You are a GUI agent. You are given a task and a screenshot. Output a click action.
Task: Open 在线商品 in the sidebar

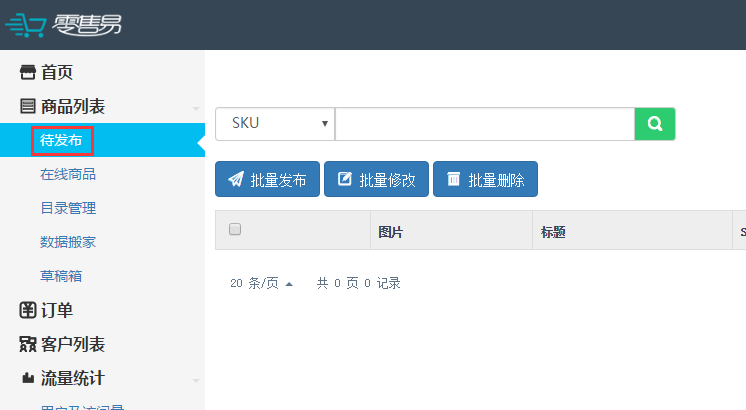coord(68,175)
